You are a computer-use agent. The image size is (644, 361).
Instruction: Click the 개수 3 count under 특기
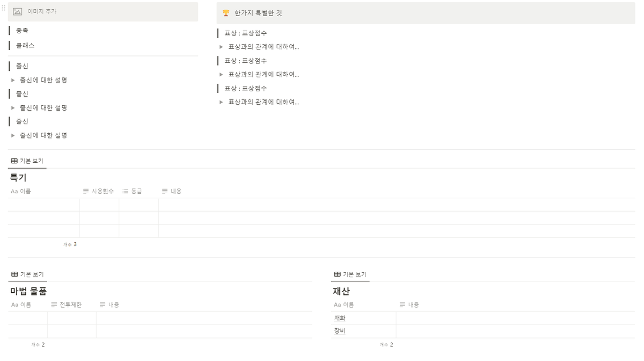pyautogui.click(x=70, y=244)
